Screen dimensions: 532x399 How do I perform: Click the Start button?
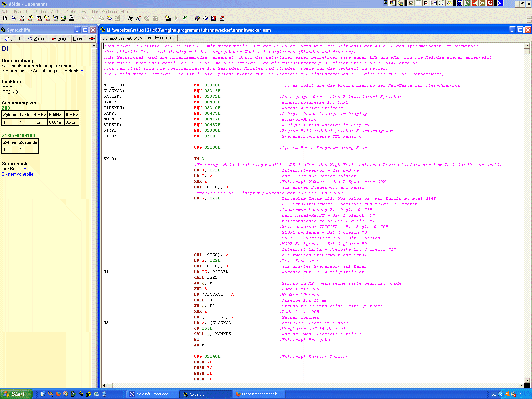click(x=16, y=394)
